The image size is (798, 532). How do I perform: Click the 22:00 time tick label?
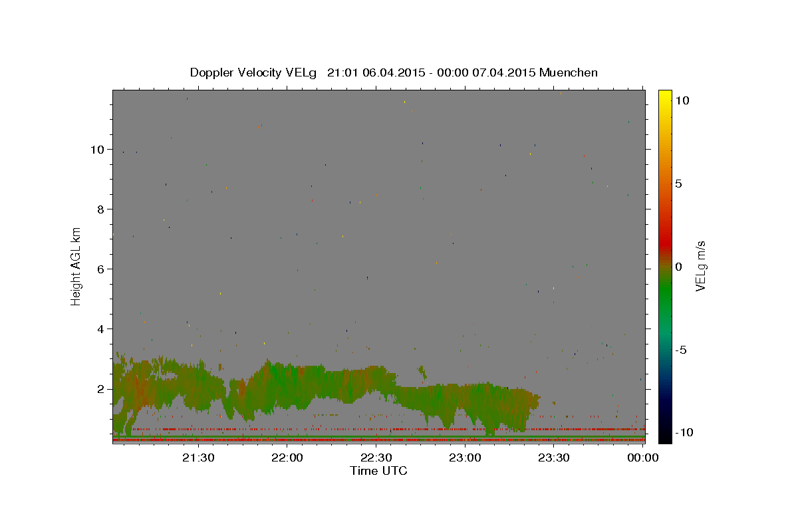[x=287, y=458]
